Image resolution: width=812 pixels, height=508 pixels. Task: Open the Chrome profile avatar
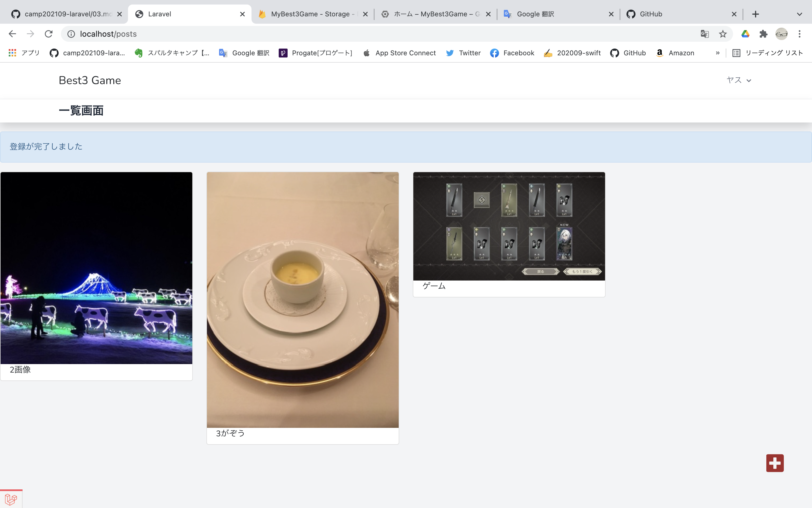point(782,34)
